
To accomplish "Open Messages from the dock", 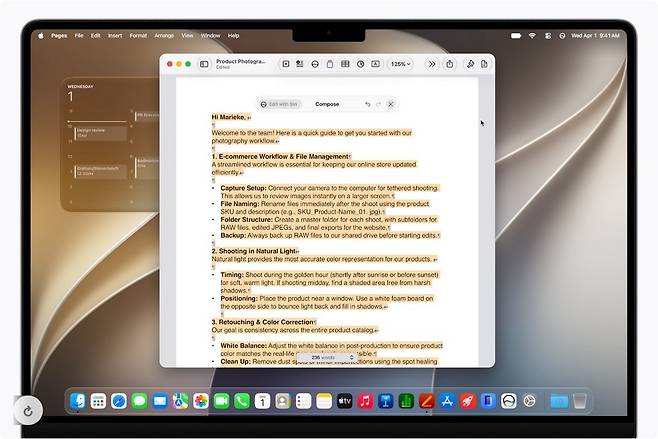I will (x=139, y=401).
